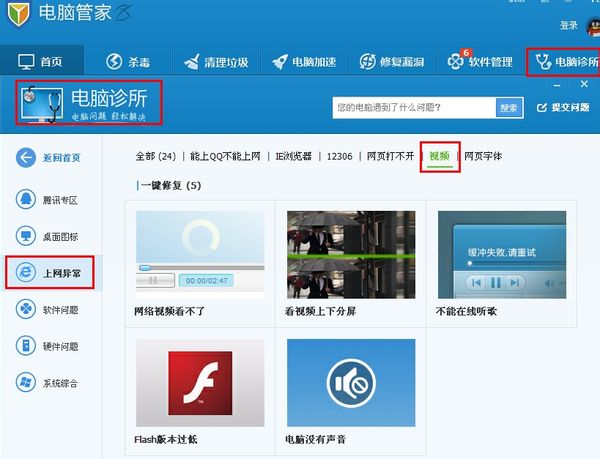Choose 桌面图标 sidebar category
The image size is (600, 459).
(48, 236)
